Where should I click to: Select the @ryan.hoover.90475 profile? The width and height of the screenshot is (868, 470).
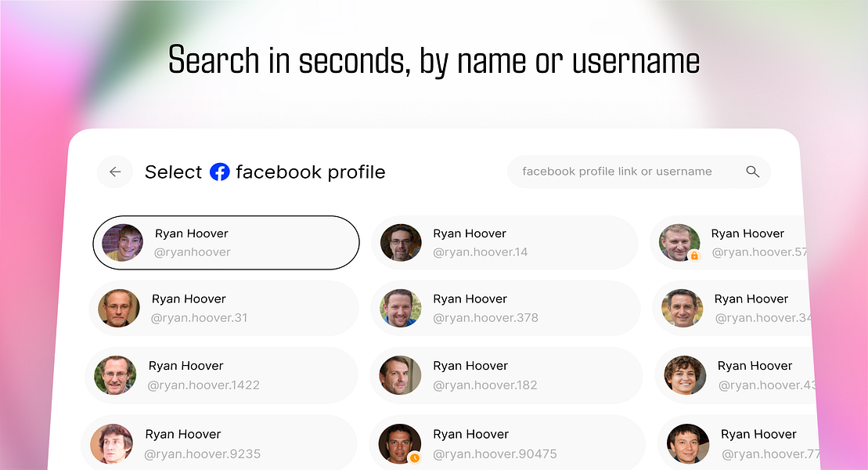(x=505, y=443)
